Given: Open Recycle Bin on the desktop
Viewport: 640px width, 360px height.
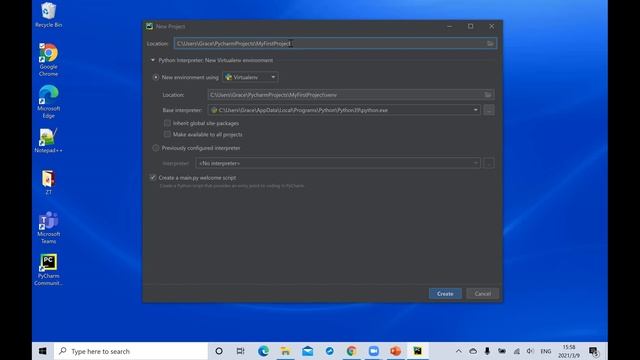Looking at the screenshot, I should [x=49, y=15].
